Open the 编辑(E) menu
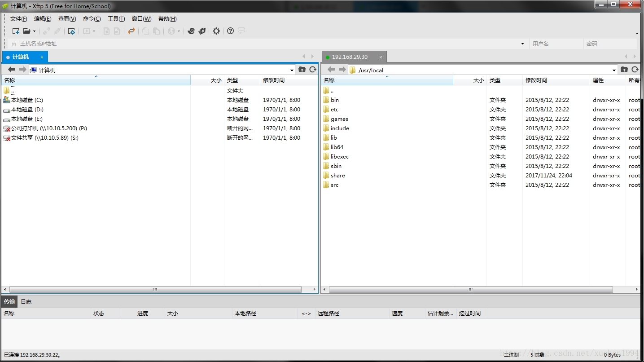Screen dimensions: 644x362 (x=43, y=19)
